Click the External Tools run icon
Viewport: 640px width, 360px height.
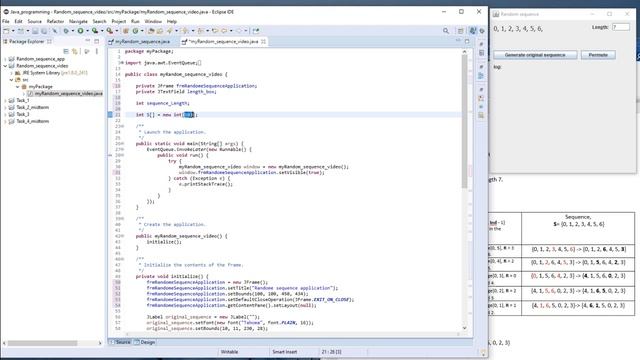coord(109,31)
